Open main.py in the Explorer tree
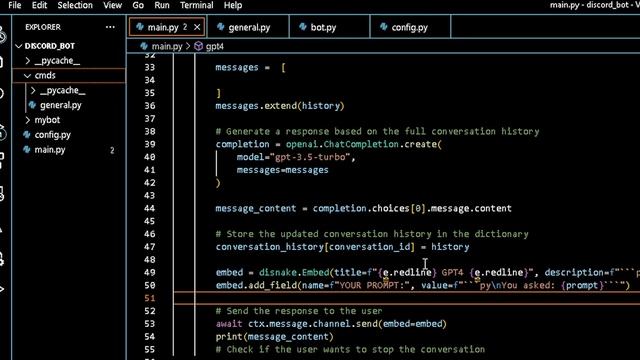Image resolution: width=640 pixels, height=360 pixels. [x=50, y=150]
